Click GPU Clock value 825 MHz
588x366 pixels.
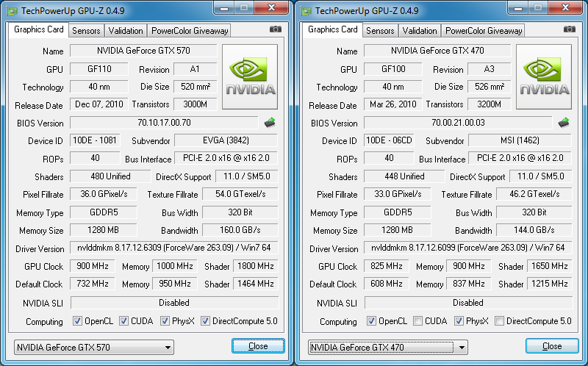click(x=387, y=266)
